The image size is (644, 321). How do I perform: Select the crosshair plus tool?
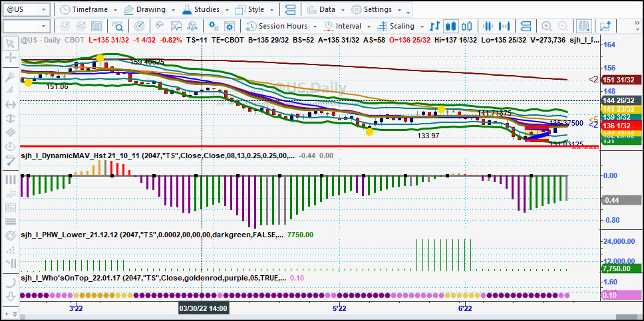11,57
